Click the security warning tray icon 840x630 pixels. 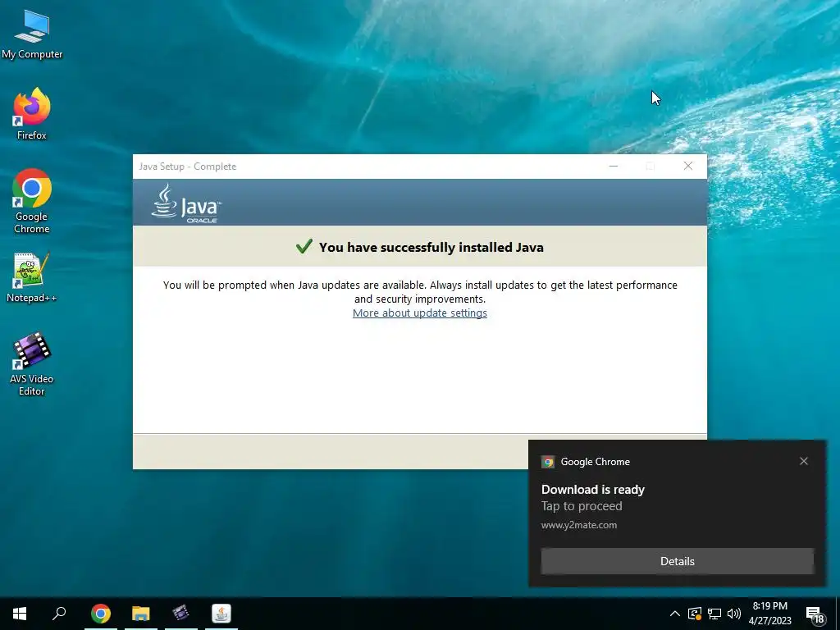tap(694, 614)
